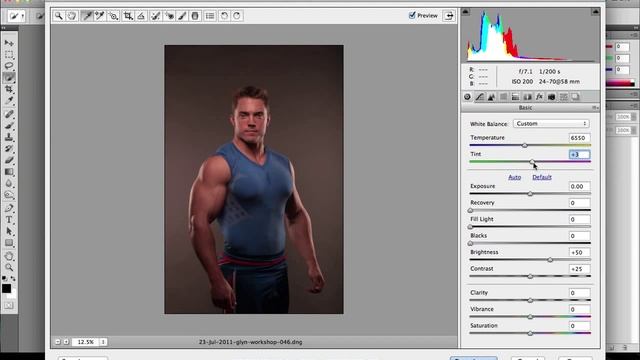Click the Blacks value field
Image resolution: width=640 pixels, height=360 pixels.
(x=579, y=236)
